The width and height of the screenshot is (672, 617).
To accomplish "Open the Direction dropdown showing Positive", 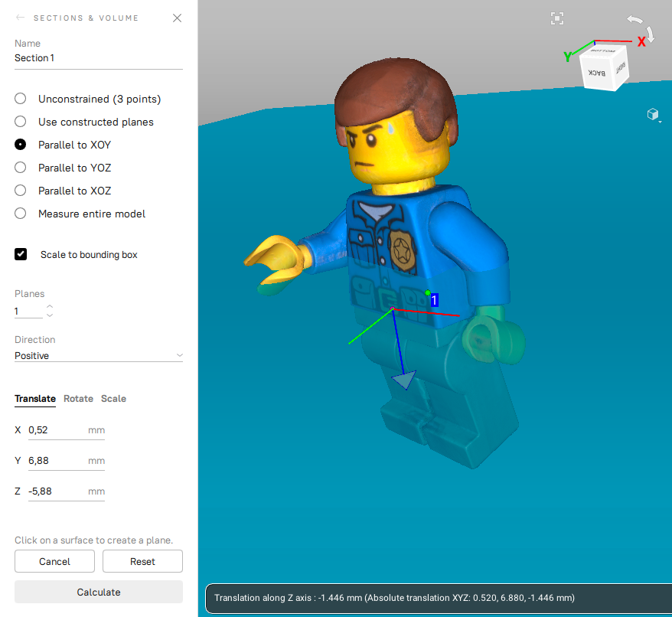I will pos(99,355).
